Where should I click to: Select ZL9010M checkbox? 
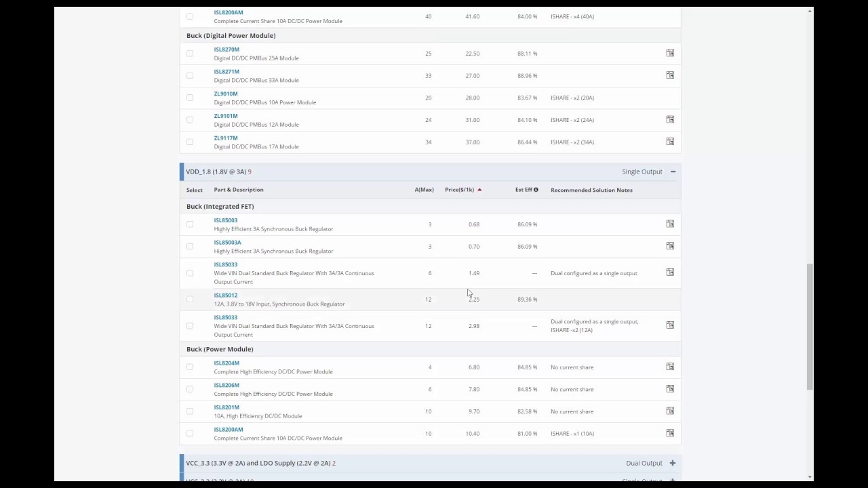coord(190,98)
